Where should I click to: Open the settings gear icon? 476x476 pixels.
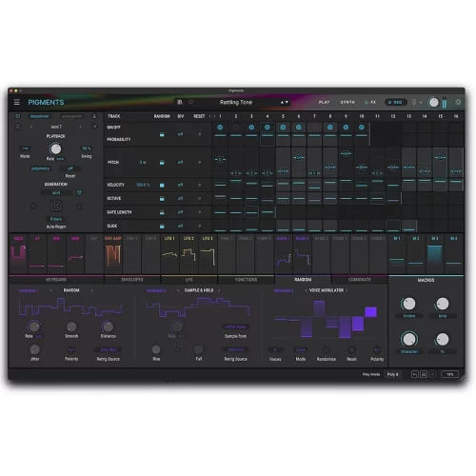[x=458, y=102]
